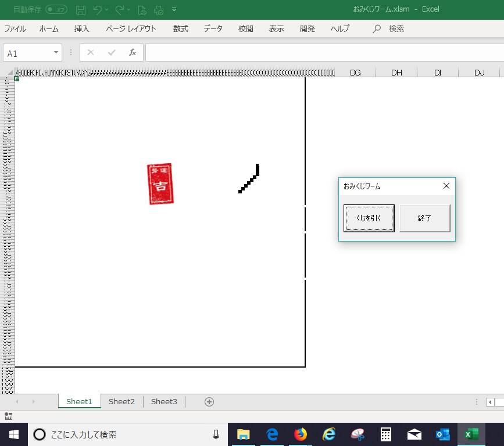The image size is (504, 446).
Task: Click the Insert Function fx icon
Action: [x=133, y=52]
